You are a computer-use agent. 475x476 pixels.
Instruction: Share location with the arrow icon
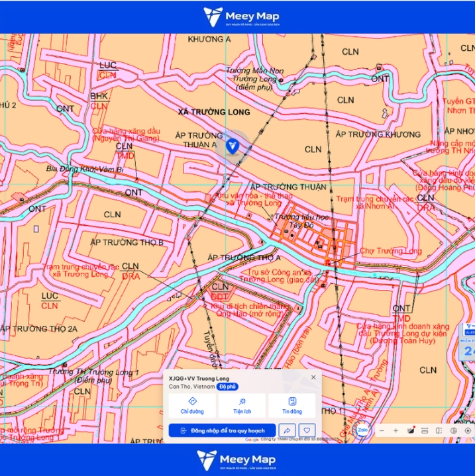pos(287,430)
